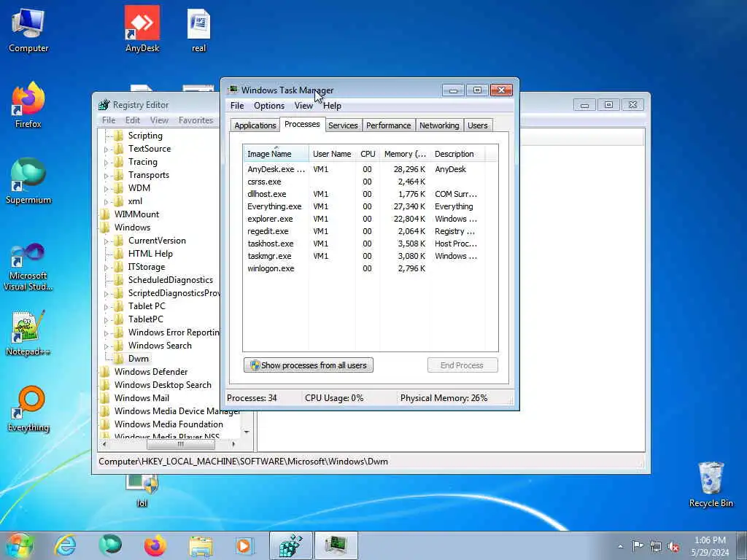Image resolution: width=747 pixels, height=560 pixels.
Task: Sort processes by User Name column
Action: click(332, 154)
